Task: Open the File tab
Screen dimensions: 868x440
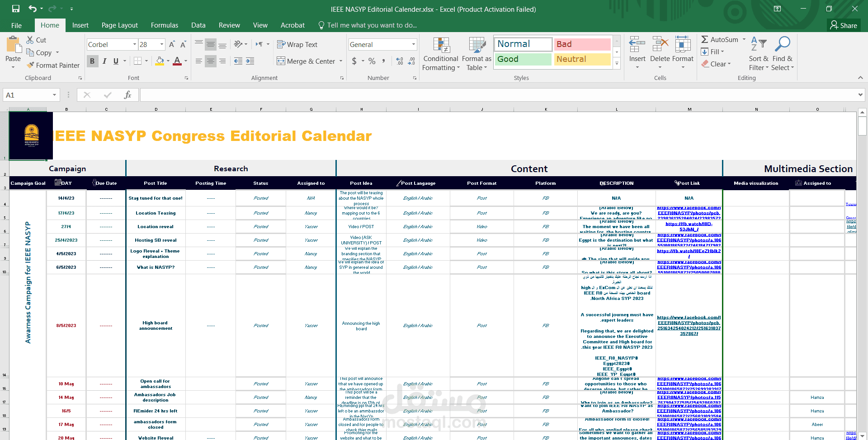Action: tap(16, 25)
